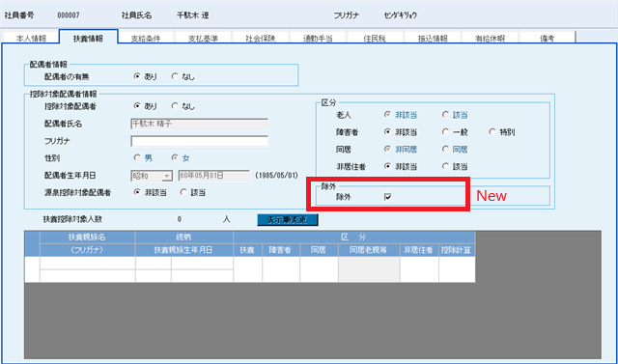Go to the 社会保険 tab
The width and height of the screenshot is (618, 364).
pyautogui.click(x=261, y=39)
